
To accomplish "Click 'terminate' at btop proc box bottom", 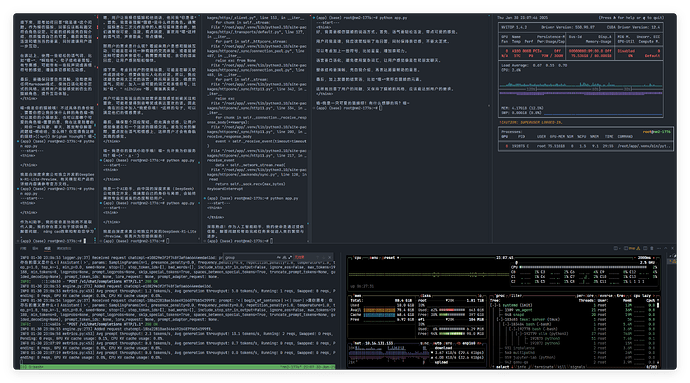I will click(x=543, y=367).
